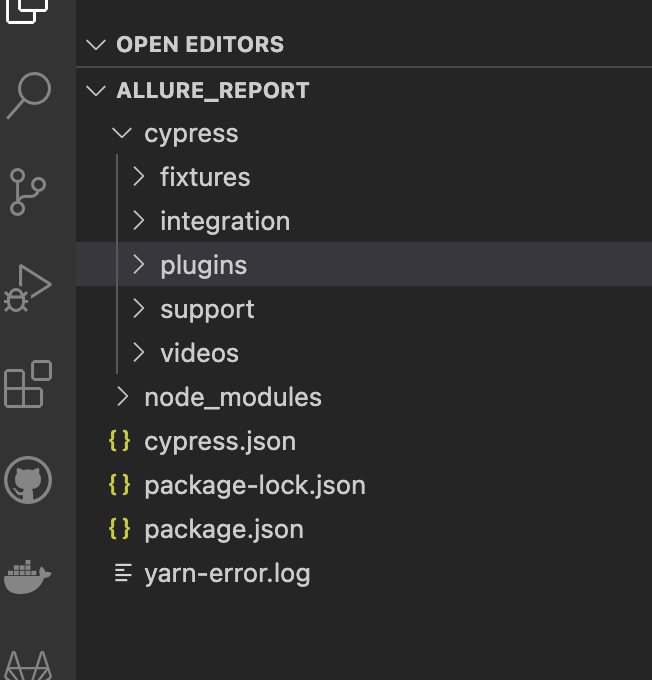Collapse the ALLURE_REPORT root section
Image resolution: width=652 pixels, height=680 pixels.
(x=96, y=91)
